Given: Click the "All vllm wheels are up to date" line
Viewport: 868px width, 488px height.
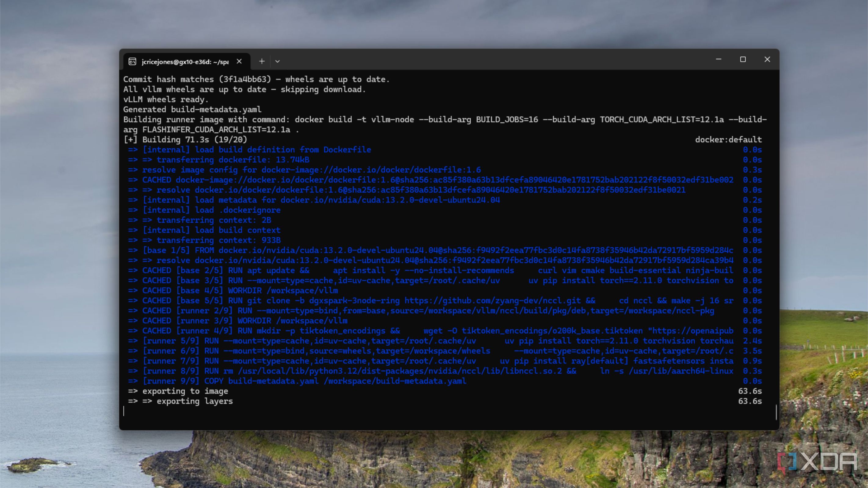Looking at the screenshot, I should tap(244, 89).
